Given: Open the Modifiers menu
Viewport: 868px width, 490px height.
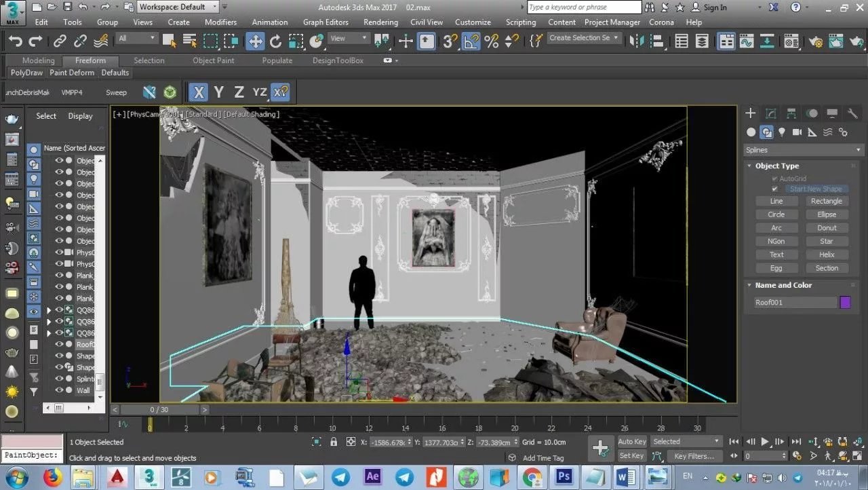Looking at the screenshot, I should pos(220,22).
